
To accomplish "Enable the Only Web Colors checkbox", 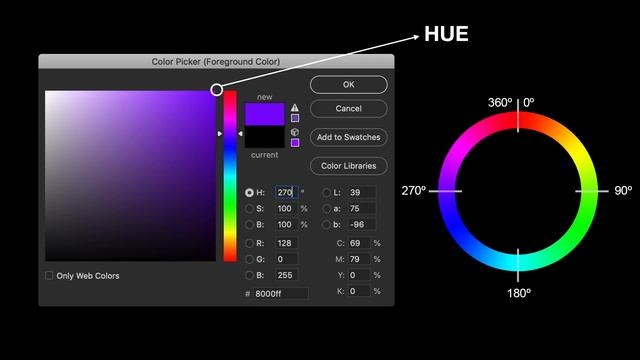I will tap(49, 276).
